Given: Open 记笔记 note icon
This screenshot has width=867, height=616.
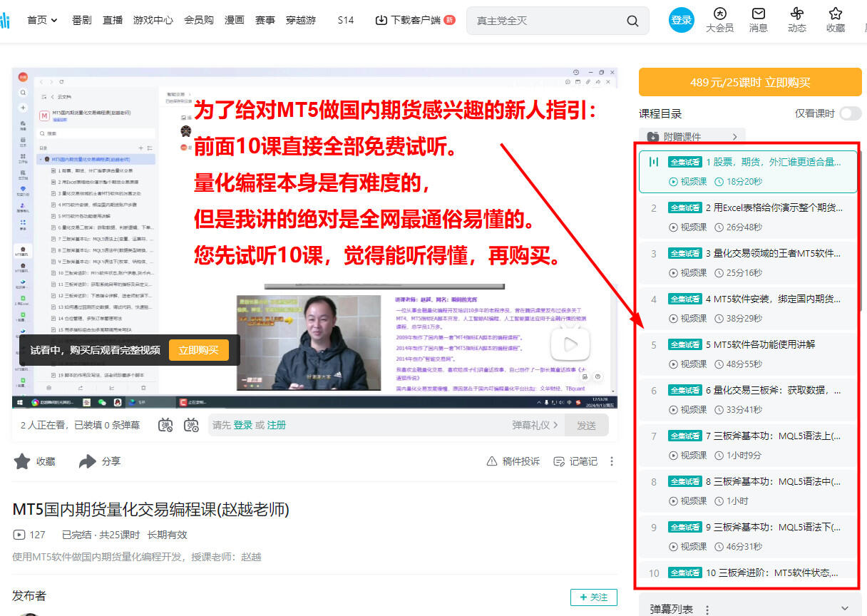Looking at the screenshot, I should [x=560, y=461].
